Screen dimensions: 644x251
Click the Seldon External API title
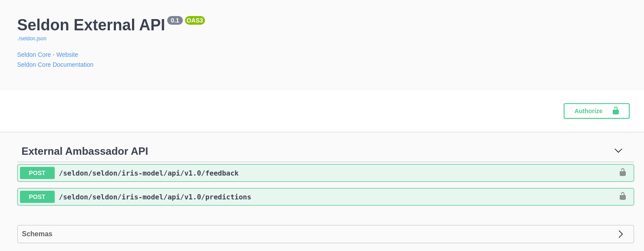(x=91, y=25)
